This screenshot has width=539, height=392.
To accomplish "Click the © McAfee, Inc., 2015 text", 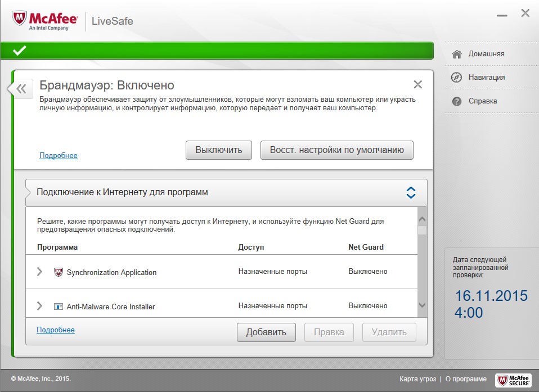I will pos(41,379).
